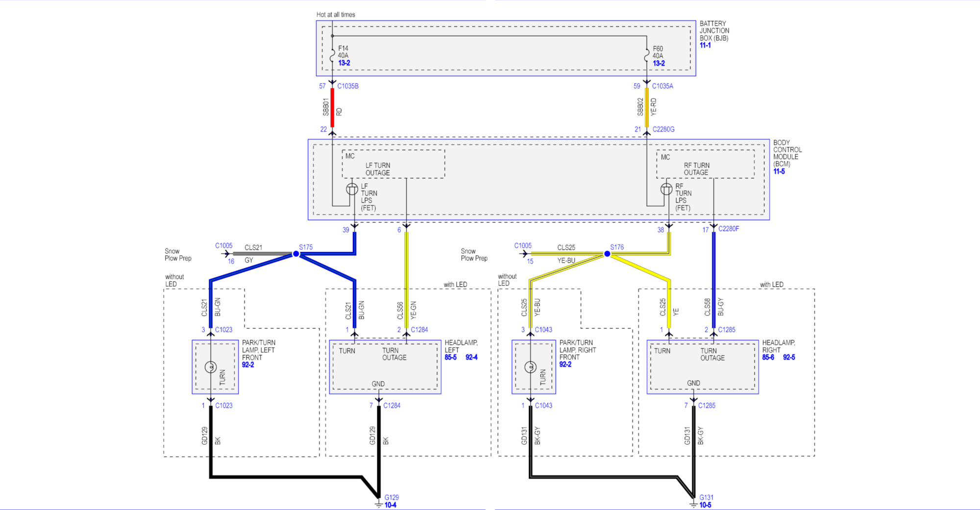Open page reference 10-4 at ground G129
Viewport: 980px width, 510px height.
(390, 505)
